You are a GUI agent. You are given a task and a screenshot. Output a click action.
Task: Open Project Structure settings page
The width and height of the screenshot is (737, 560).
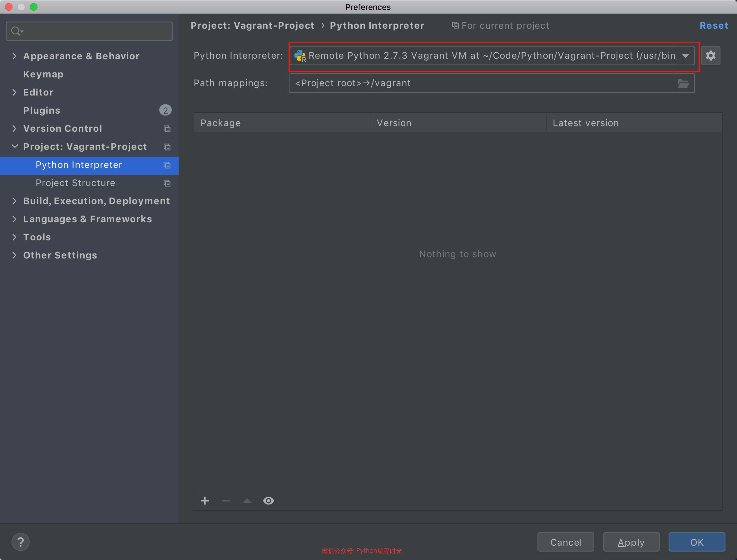[75, 183]
